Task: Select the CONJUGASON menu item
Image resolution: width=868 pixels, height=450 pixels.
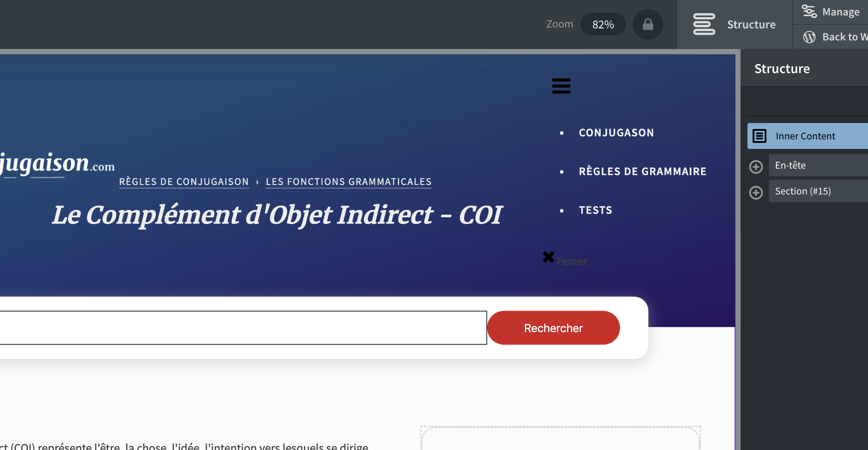Action: click(616, 133)
